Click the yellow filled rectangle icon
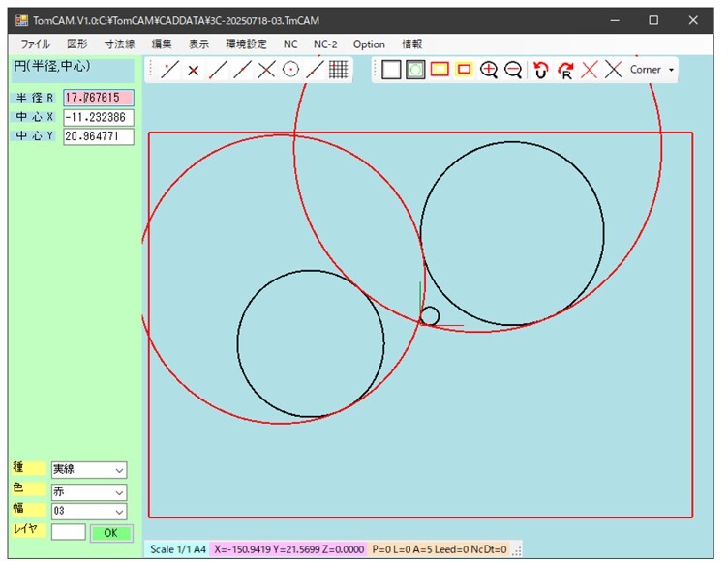This screenshot has width=728, height=561. pos(440,70)
